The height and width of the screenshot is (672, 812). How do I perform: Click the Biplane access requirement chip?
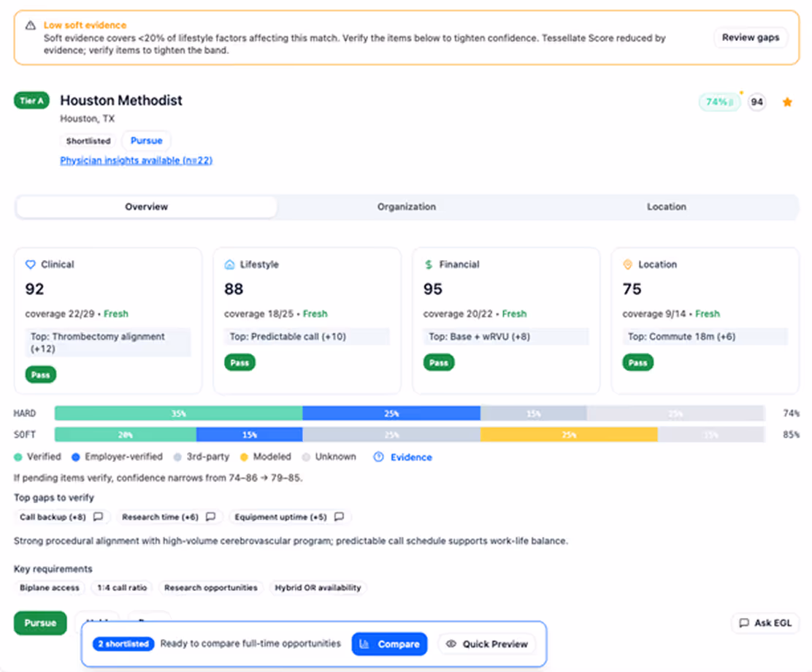coord(50,587)
